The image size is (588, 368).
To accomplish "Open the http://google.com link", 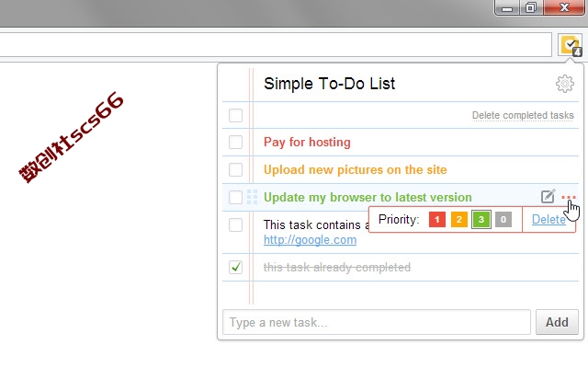I will pyautogui.click(x=310, y=239).
